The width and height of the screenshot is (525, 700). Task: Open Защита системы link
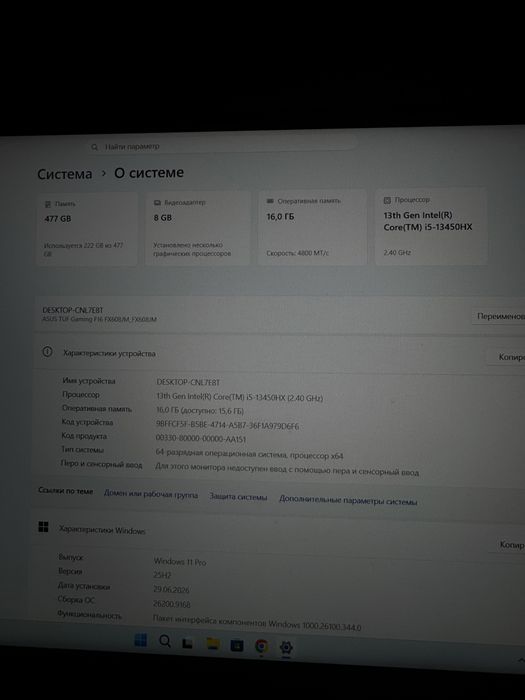tap(238, 497)
